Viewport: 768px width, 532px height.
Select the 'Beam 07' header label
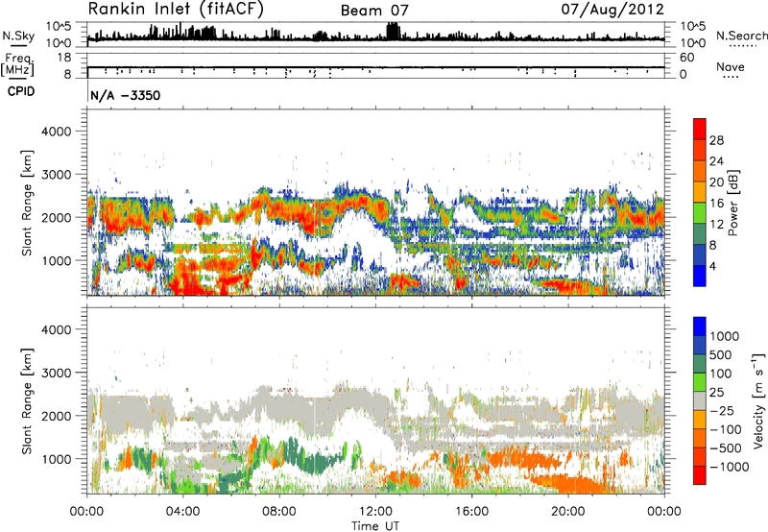[374, 11]
